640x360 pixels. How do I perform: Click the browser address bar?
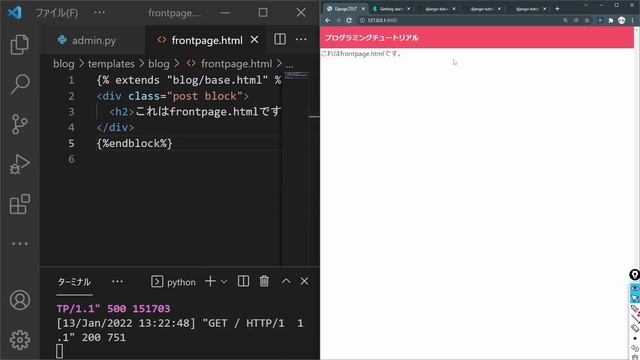(x=459, y=20)
